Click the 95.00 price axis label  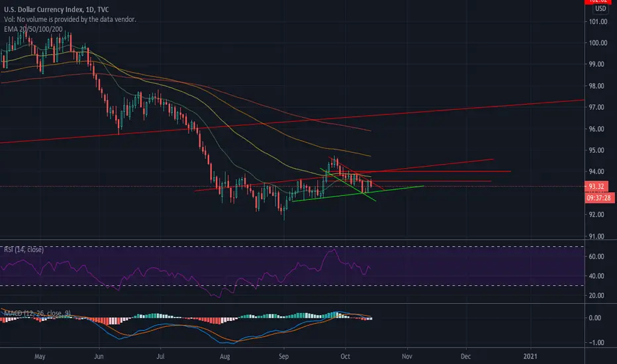(596, 150)
